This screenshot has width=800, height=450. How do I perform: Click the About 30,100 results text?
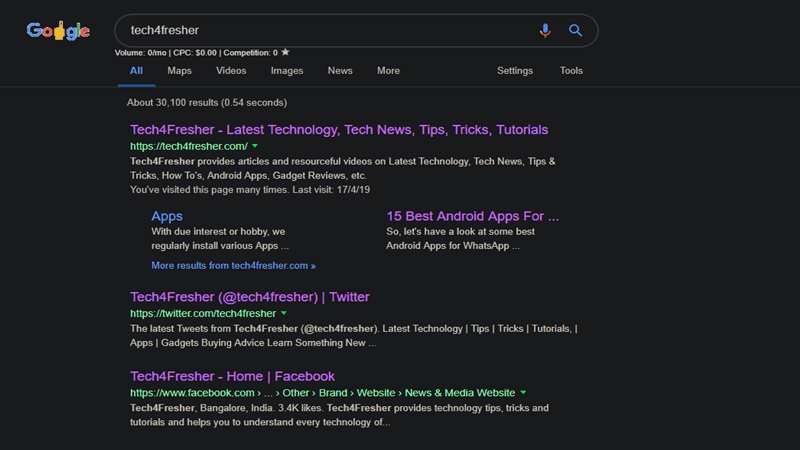click(207, 103)
